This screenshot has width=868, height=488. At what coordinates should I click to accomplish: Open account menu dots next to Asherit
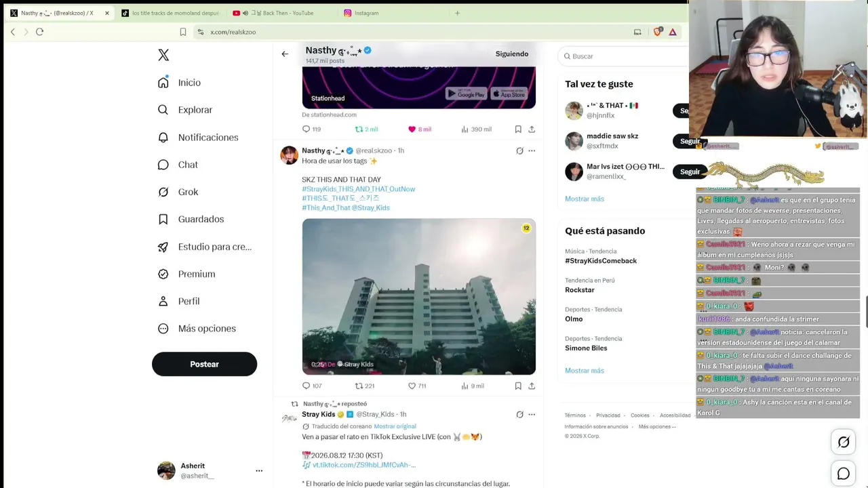pos(259,470)
